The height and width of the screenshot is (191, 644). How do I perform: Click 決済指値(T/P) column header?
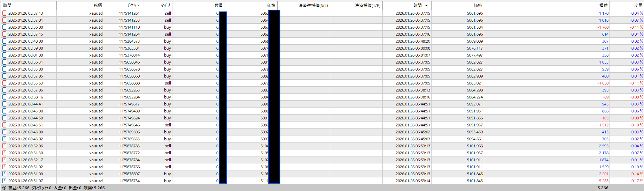(367, 5)
